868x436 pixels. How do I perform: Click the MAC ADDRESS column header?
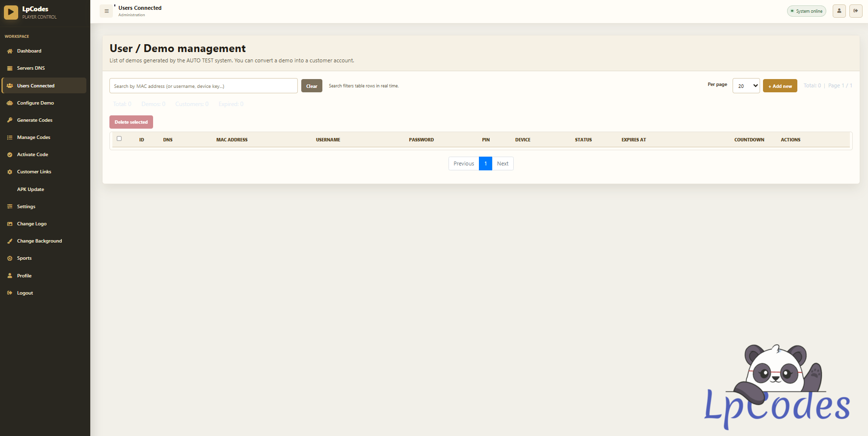click(232, 140)
